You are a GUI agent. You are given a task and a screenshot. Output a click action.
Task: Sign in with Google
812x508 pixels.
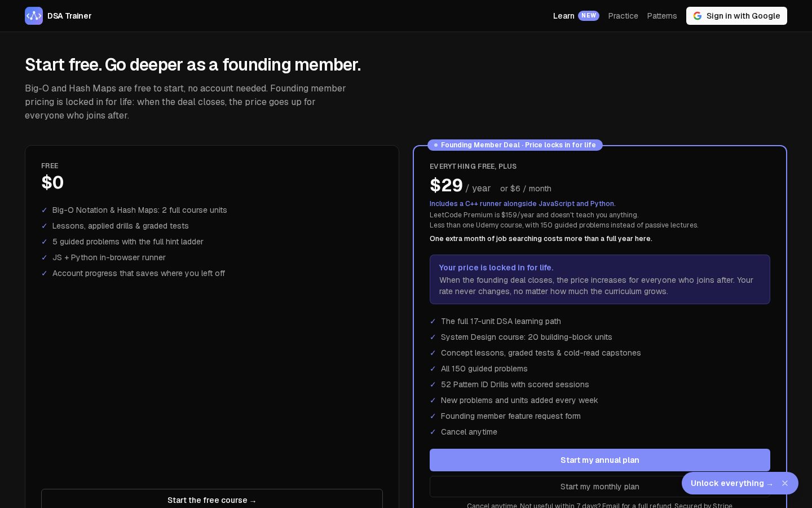coord(736,16)
